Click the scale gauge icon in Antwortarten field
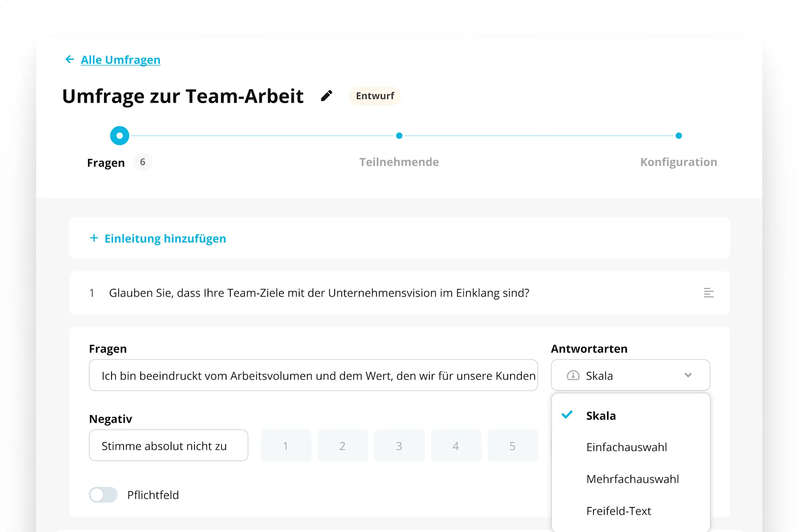798x532 pixels. tap(573, 375)
